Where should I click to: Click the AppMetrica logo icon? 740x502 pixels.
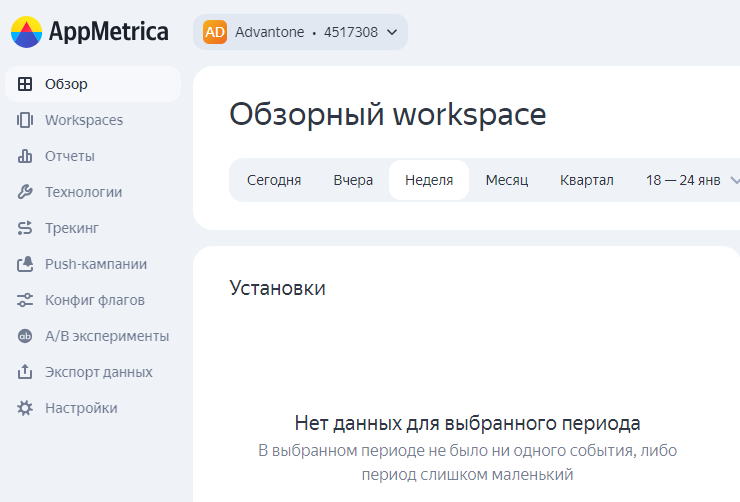point(26,32)
